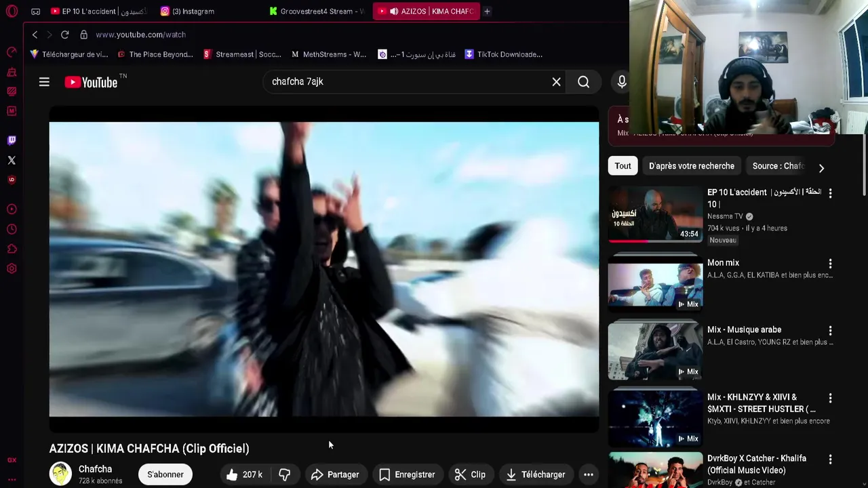The height and width of the screenshot is (488, 868).
Task: Select 'D'après votre recherche' chip
Action: (692, 166)
